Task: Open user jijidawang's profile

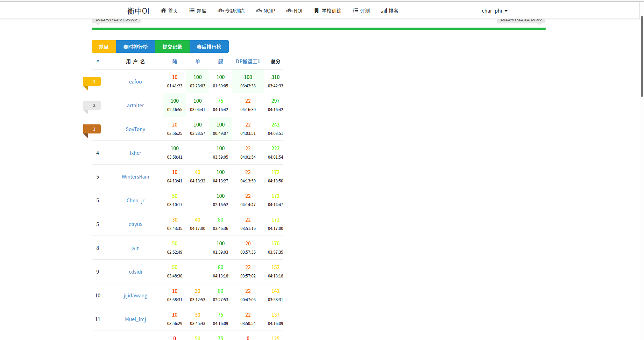Action: click(135, 295)
